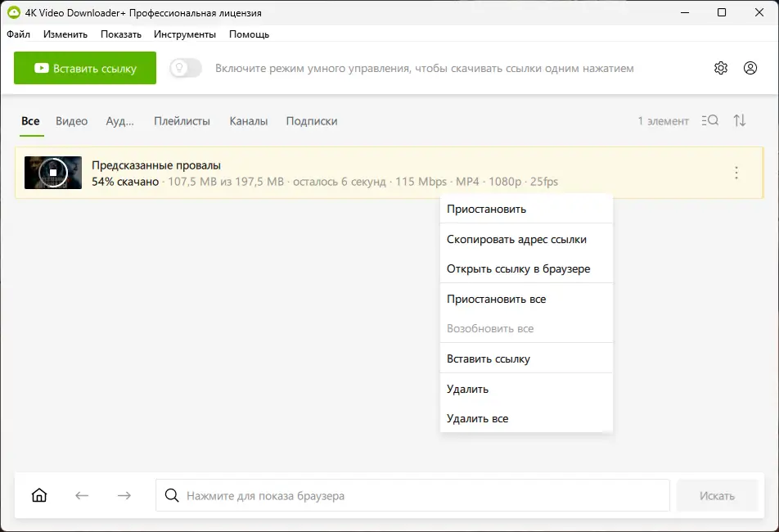
Task: Switch to the Плейлисты tab
Action: point(182,120)
